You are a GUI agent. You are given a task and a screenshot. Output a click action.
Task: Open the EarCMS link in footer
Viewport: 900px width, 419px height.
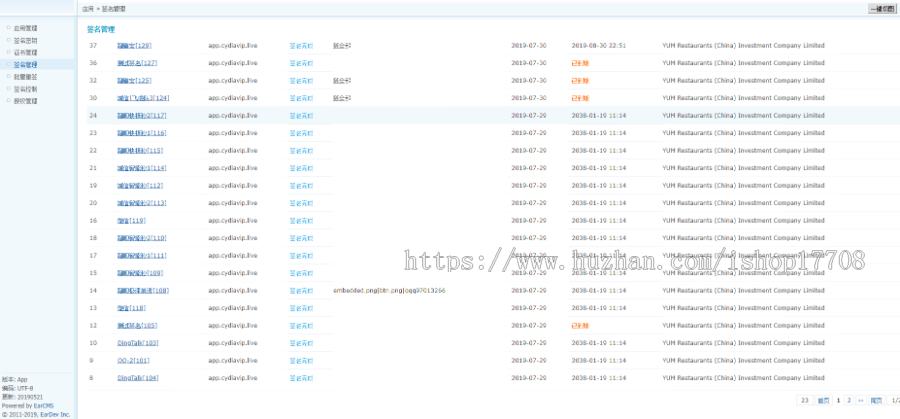click(44, 406)
